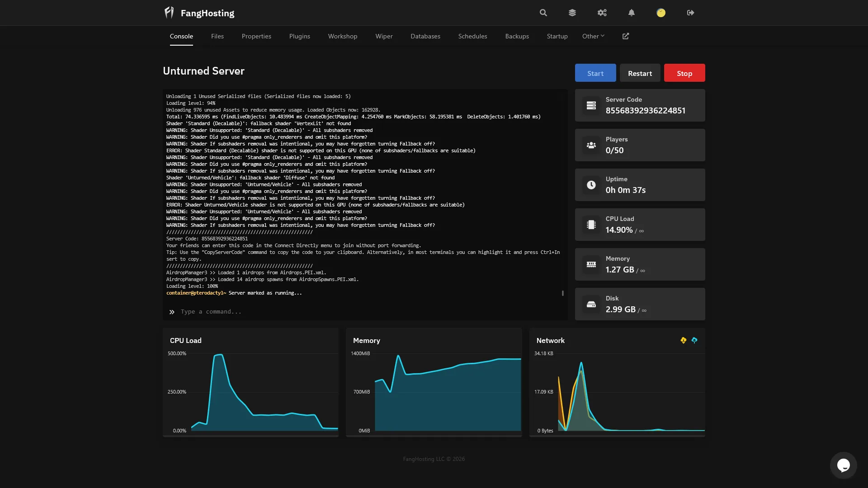The image size is (868, 488).
Task: Open the notifications bell icon
Action: click(x=632, y=13)
